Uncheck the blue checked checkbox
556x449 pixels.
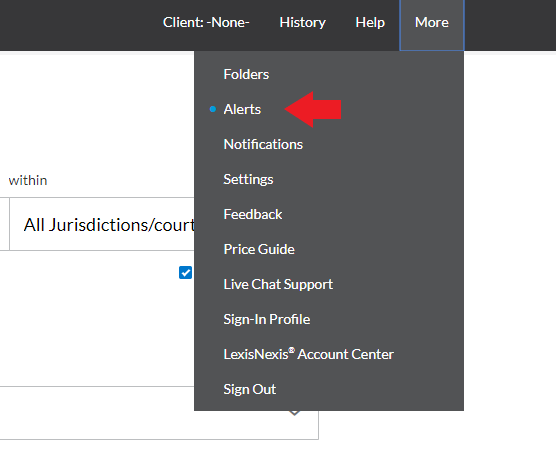coord(185,272)
